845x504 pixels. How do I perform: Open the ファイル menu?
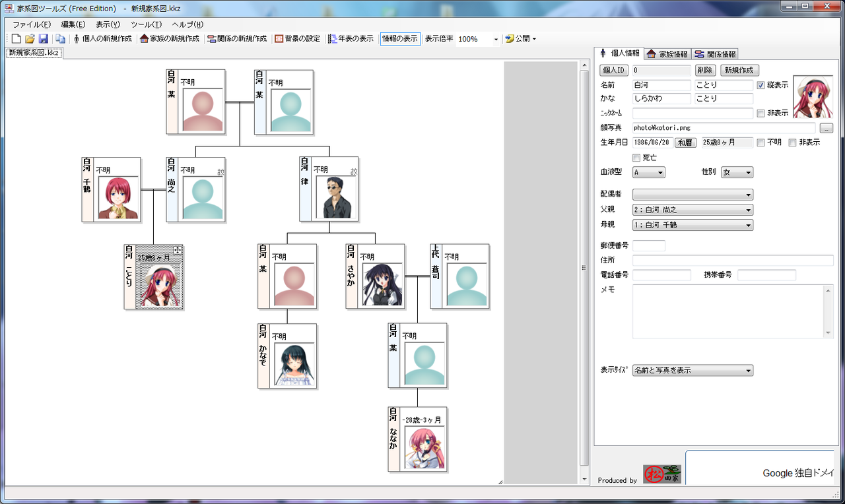click(32, 24)
